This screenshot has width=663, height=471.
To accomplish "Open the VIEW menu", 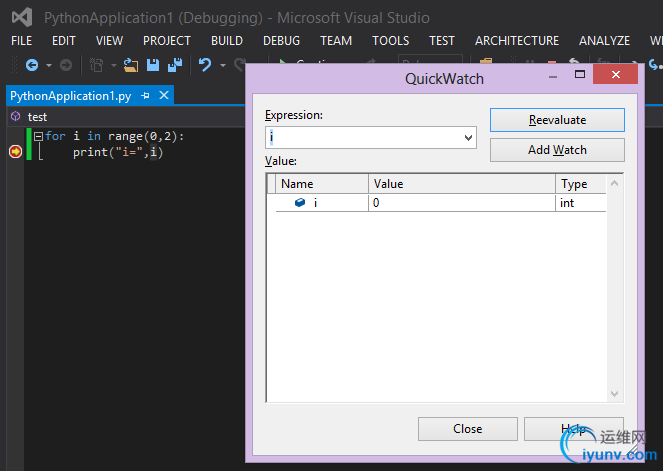I will (110, 41).
